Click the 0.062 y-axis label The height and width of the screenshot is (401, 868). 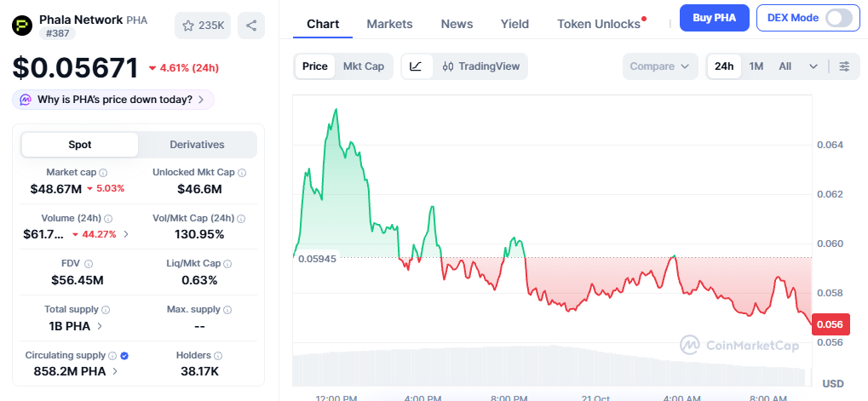830,194
